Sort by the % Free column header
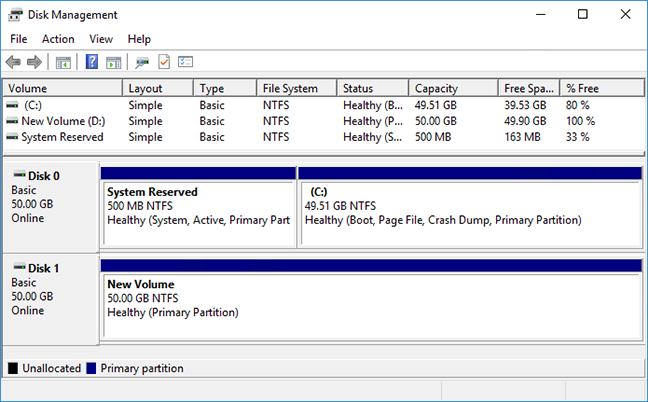The height and width of the screenshot is (402, 648). pyautogui.click(x=602, y=88)
